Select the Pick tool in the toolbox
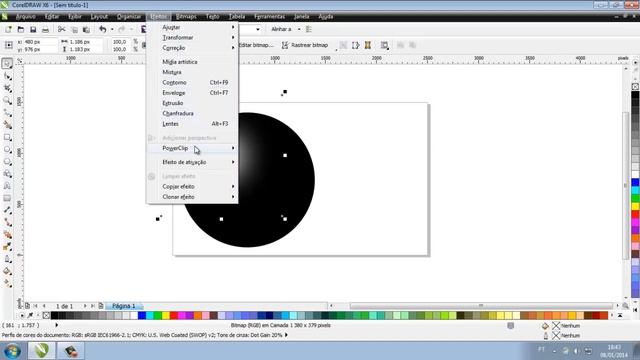This screenshot has width=640, height=360. pyautogui.click(x=7, y=64)
